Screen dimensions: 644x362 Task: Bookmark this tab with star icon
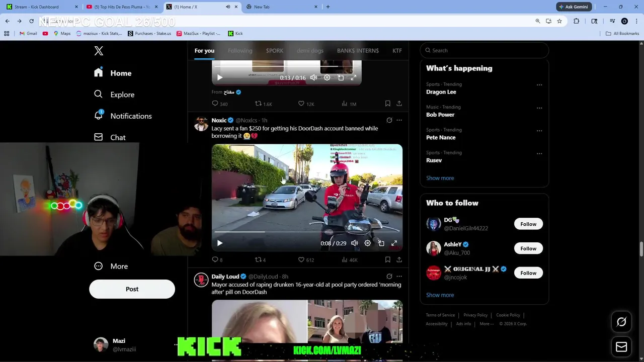click(x=559, y=21)
